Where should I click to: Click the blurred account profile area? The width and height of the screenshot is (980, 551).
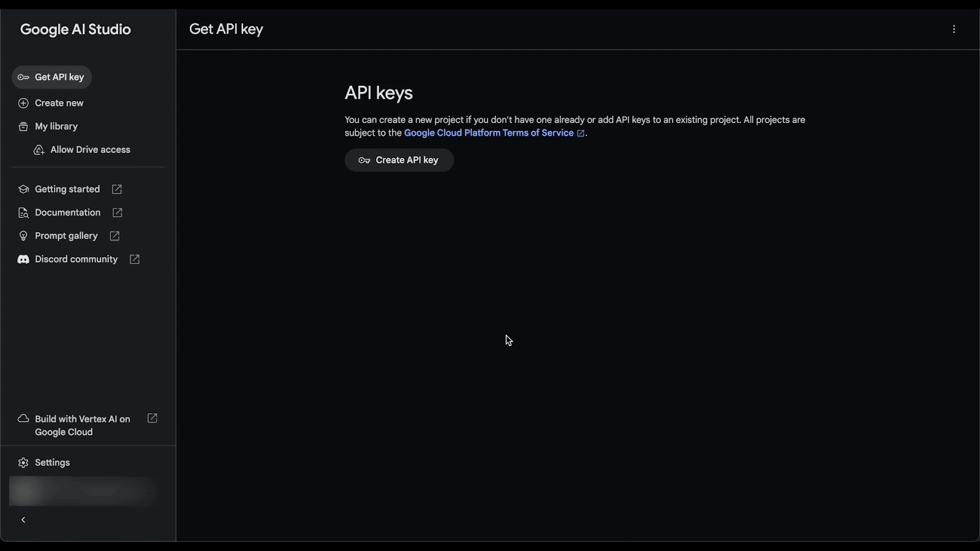(x=83, y=492)
